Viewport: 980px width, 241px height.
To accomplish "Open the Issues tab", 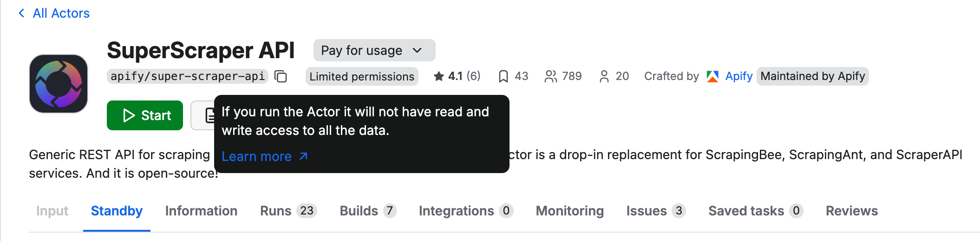I will coord(655,211).
